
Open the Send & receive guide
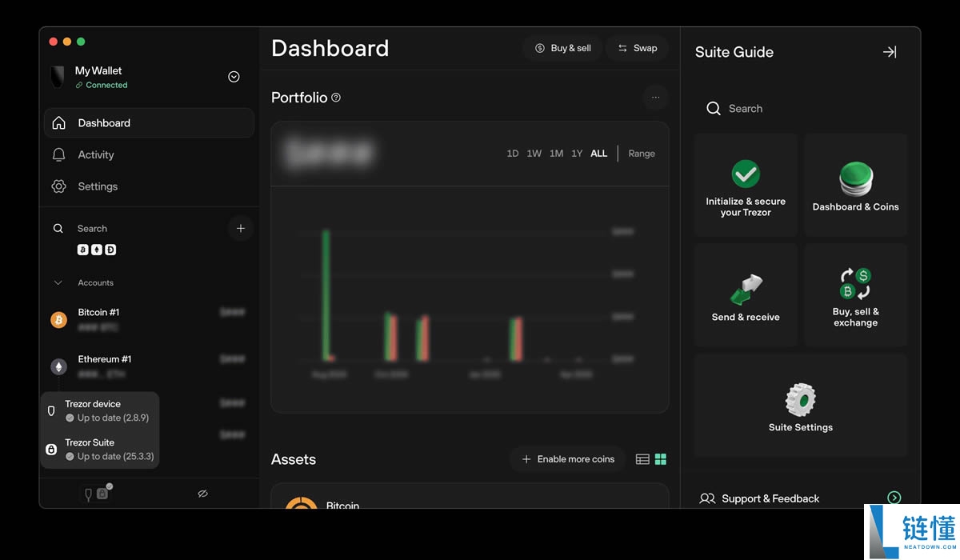click(746, 295)
